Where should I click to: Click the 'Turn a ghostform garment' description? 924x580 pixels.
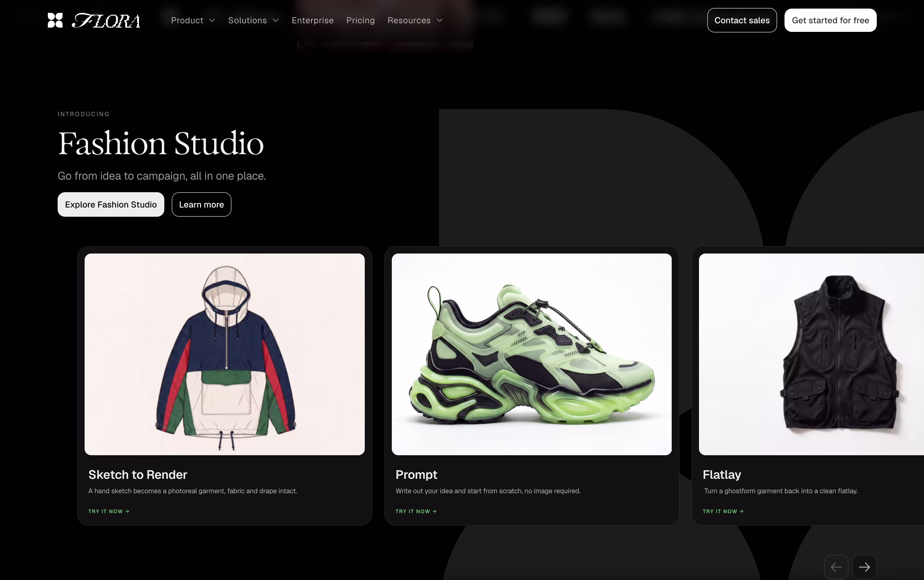781,491
